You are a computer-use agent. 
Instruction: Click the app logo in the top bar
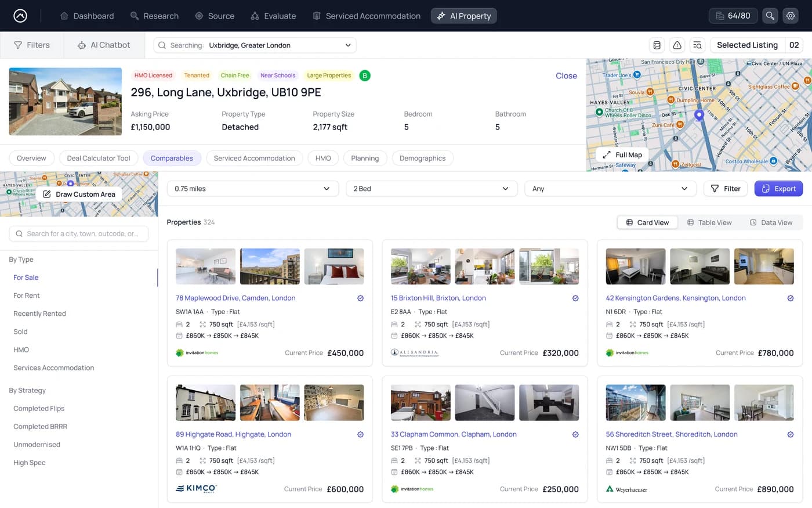pos(20,16)
